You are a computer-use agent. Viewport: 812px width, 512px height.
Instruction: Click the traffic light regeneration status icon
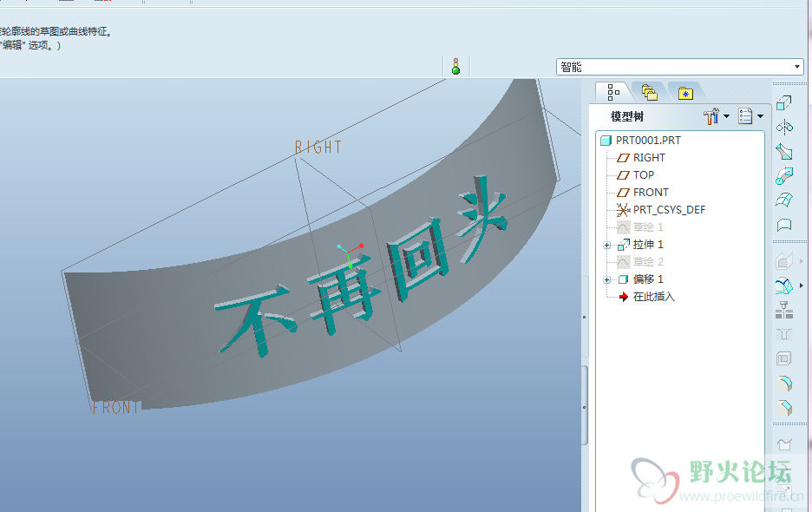point(455,66)
